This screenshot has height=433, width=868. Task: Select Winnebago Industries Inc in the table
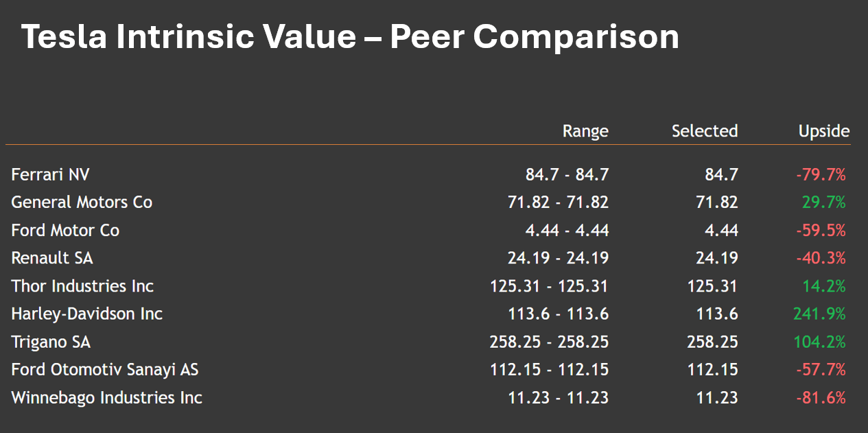pos(106,397)
